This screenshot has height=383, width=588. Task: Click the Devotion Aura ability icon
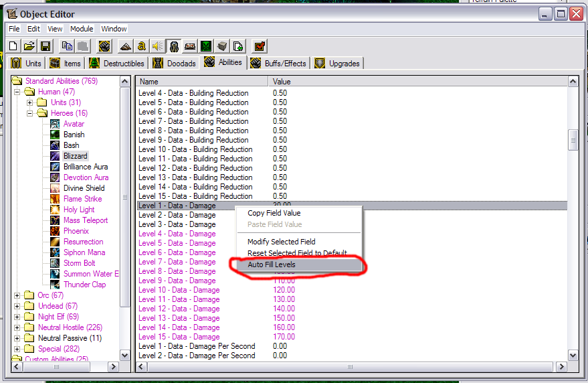click(x=55, y=177)
